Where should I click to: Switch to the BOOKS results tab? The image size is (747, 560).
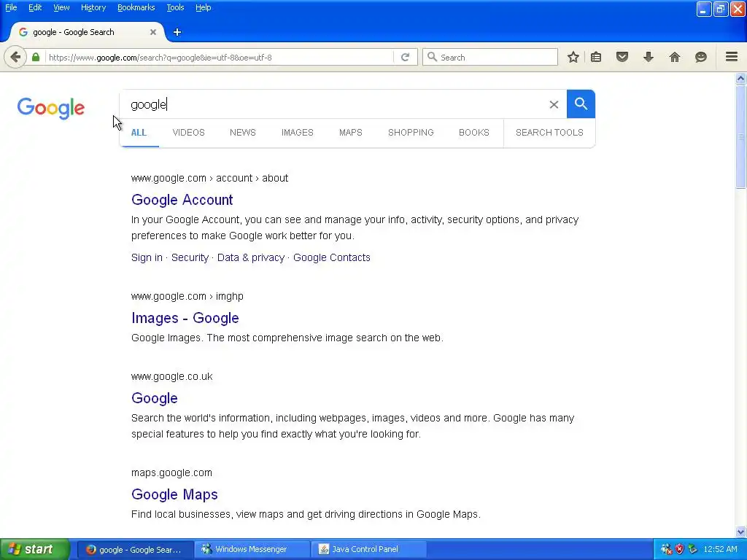click(474, 133)
